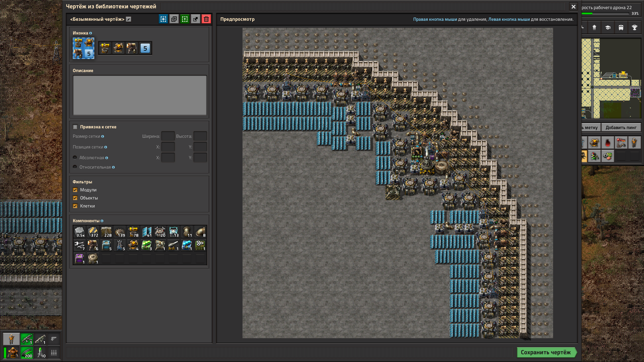Uncheck the Модули filter checkbox
644x362 pixels.
[x=75, y=190]
